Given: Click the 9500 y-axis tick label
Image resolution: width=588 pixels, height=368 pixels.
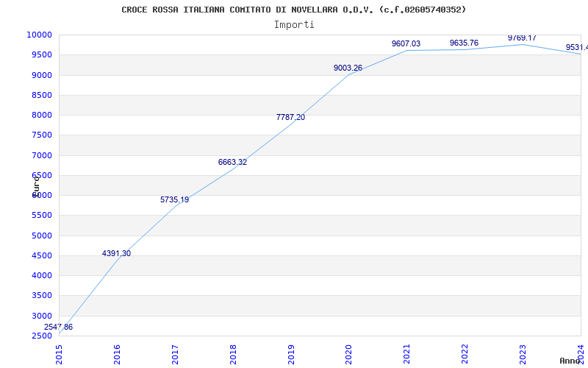Looking at the screenshot, I should tap(42, 54).
